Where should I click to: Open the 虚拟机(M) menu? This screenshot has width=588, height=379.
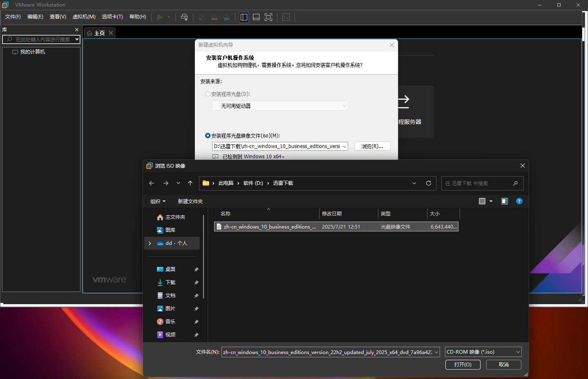click(84, 17)
